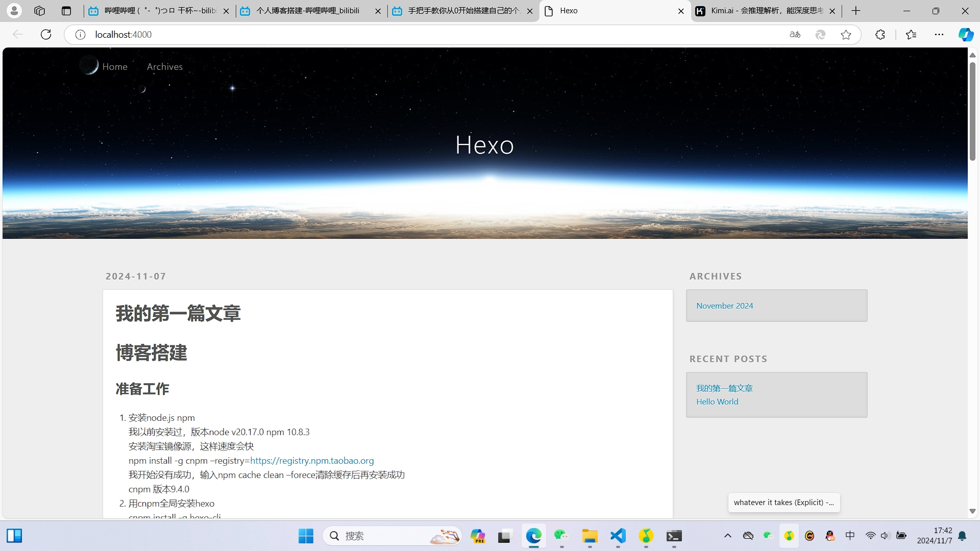Open the Home navigation link

click(115, 67)
